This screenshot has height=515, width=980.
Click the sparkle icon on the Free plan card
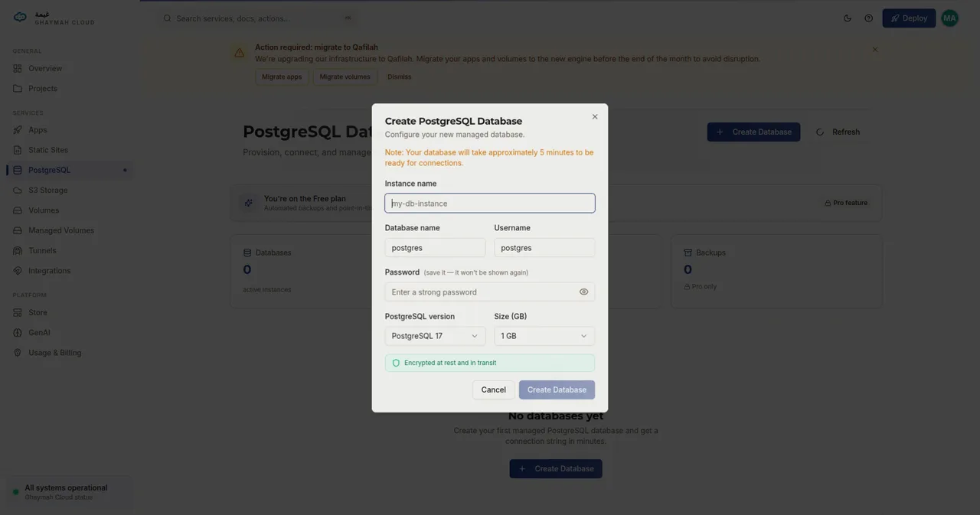pos(248,204)
